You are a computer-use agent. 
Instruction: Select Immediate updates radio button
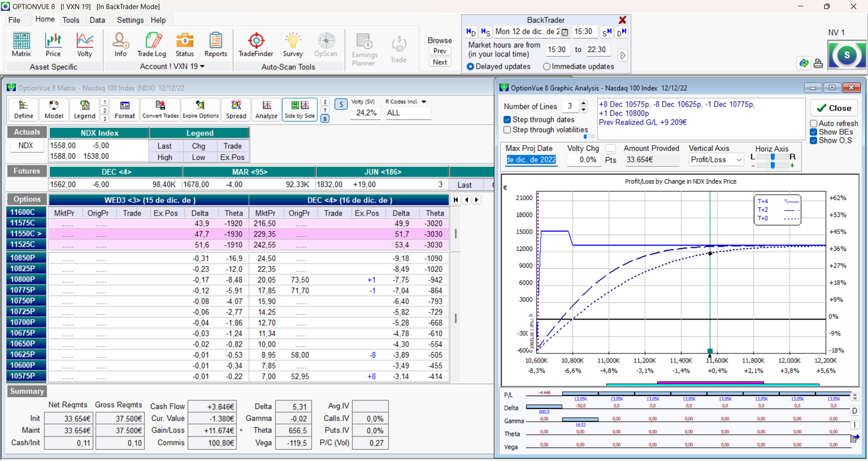tap(546, 67)
